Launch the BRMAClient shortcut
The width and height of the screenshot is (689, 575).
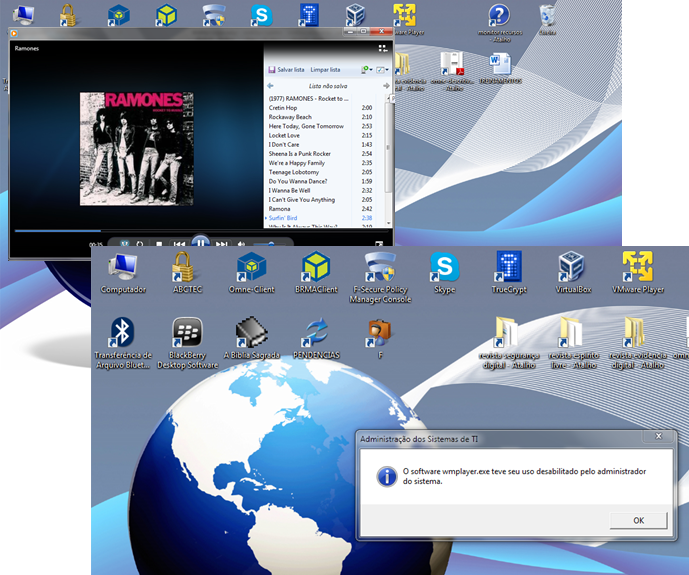pyautogui.click(x=316, y=272)
